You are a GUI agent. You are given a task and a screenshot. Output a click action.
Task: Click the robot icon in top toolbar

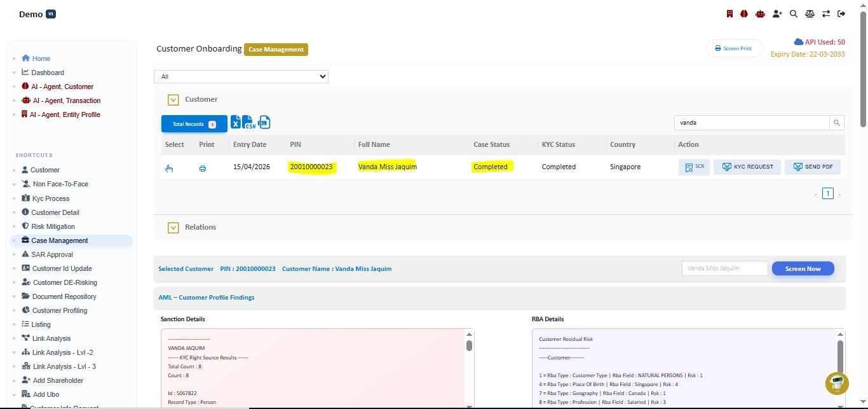point(760,14)
